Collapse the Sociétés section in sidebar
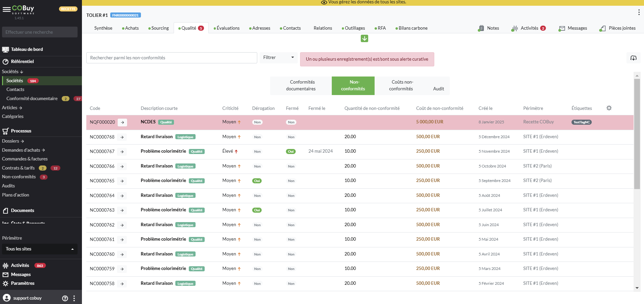The height and width of the screenshot is (304, 644). [x=12, y=72]
